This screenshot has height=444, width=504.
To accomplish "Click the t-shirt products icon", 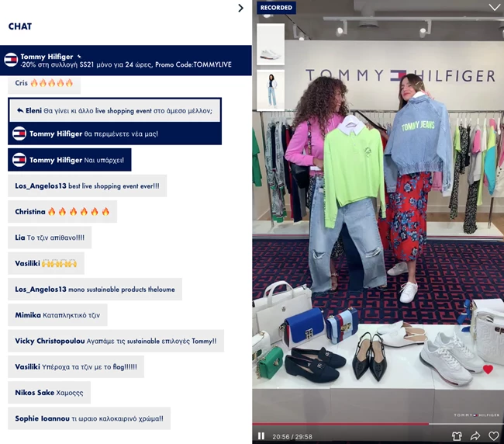I will click(x=457, y=436).
